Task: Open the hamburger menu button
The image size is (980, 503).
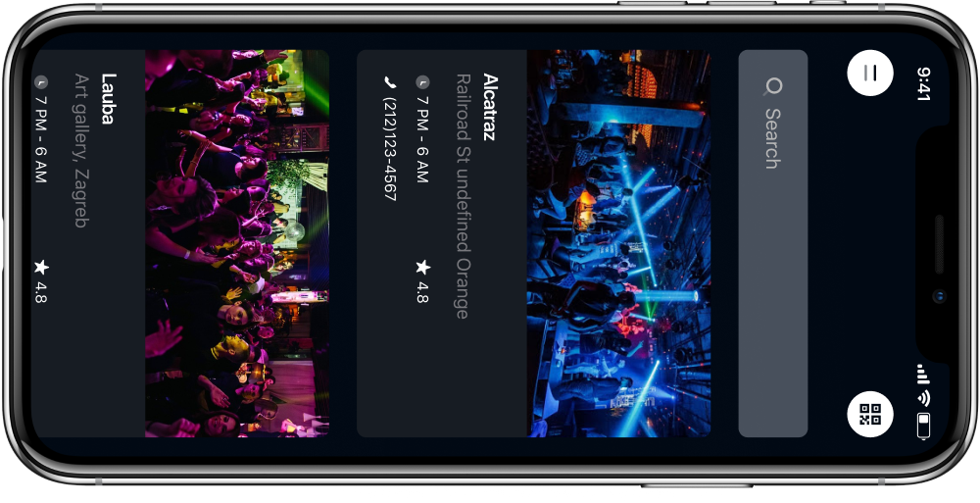Action: pos(870,74)
